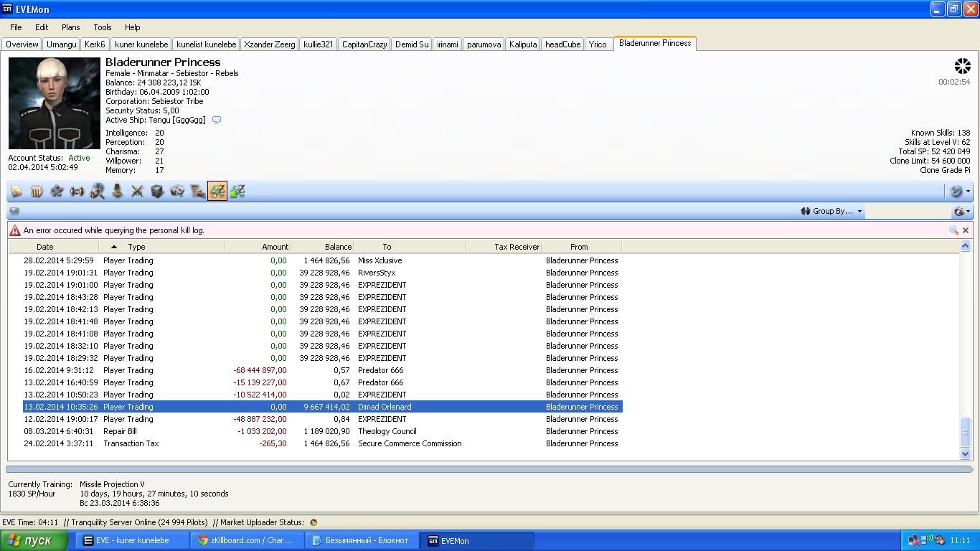The height and width of the screenshot is (551, 980).
Task: Show Standings via the star icon
Action: pyautogui.click(x=57, y=192)
